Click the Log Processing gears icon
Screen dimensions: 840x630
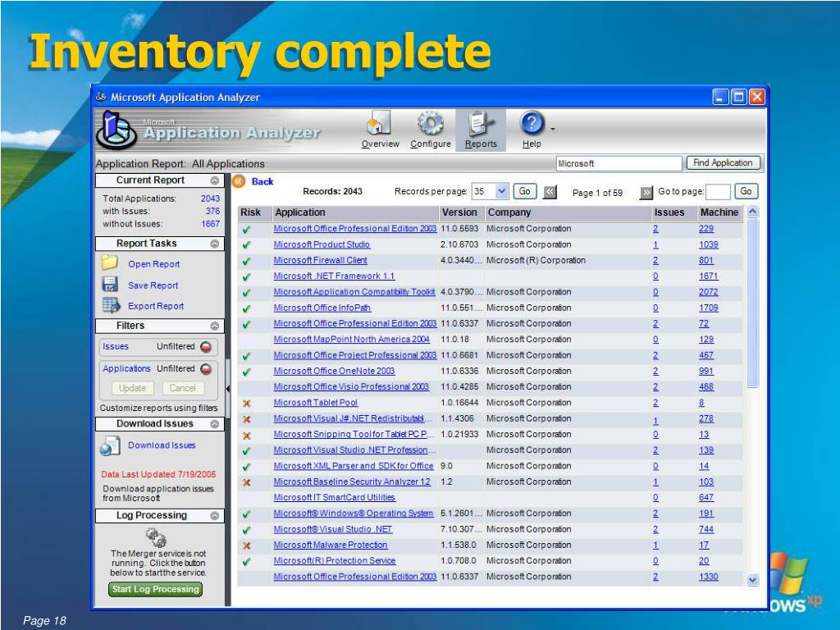click(156, 537)
